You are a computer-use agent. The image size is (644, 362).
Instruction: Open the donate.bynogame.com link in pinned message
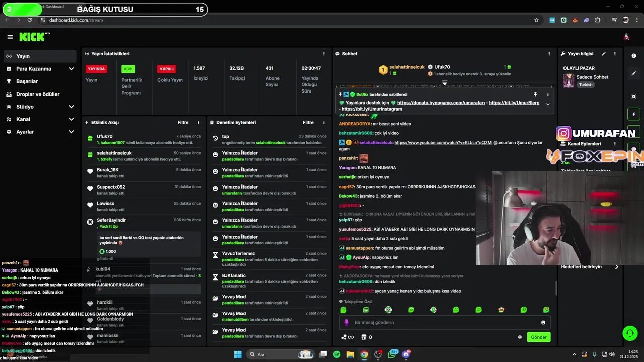441,103
